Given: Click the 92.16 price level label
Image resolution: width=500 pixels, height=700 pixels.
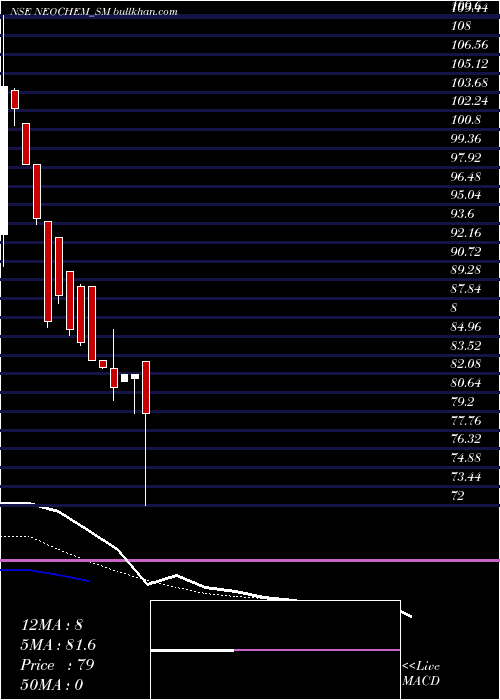Looking at the screenshot, I should coord(466,233).
